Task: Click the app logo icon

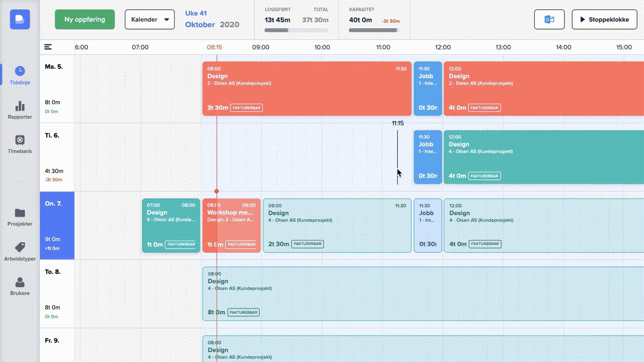Action: 20,20
